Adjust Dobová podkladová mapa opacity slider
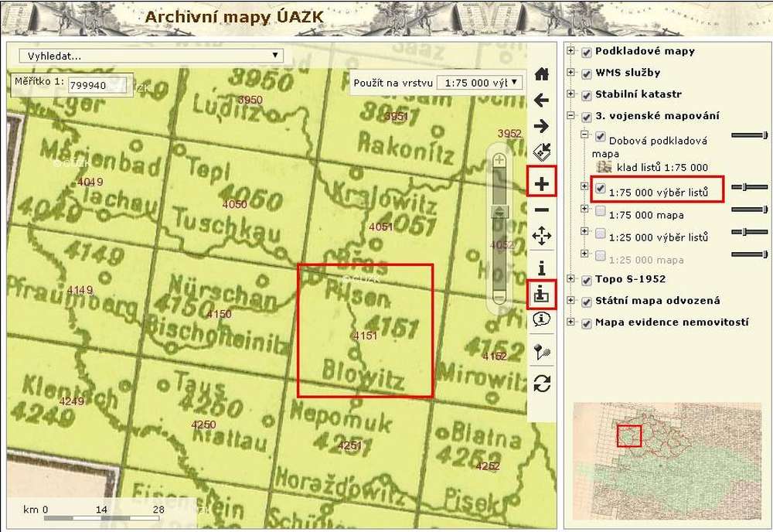773x532 pixels. (750, 135)
